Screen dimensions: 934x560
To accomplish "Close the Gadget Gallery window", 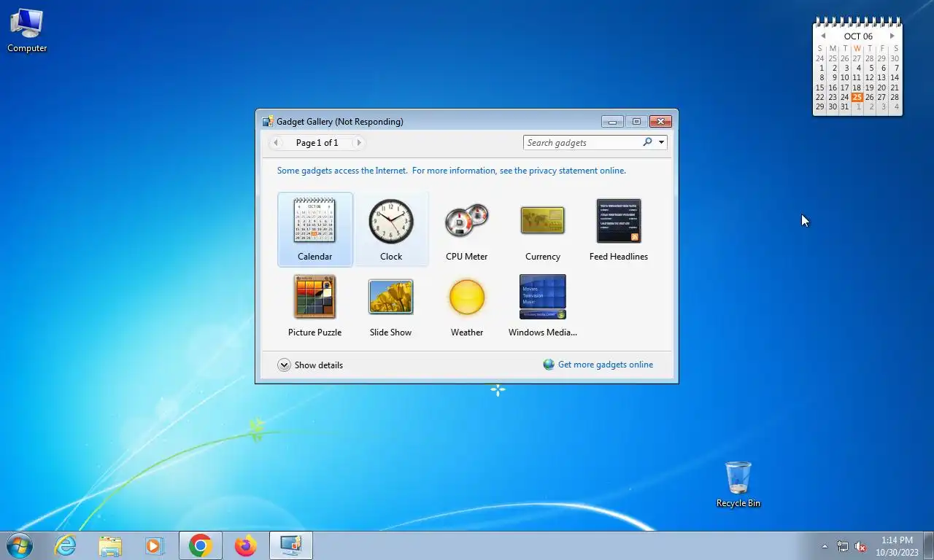I will click(660, 121).
